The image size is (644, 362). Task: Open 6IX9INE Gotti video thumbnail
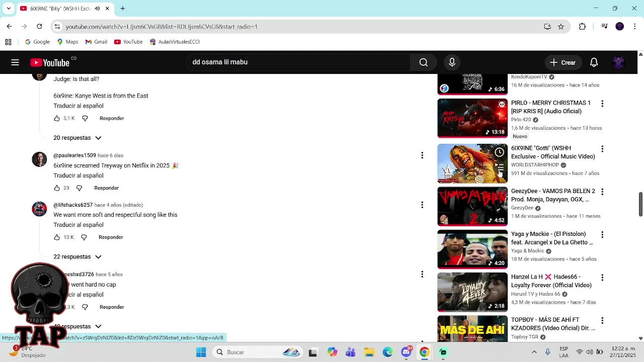[x=472, y=163]
